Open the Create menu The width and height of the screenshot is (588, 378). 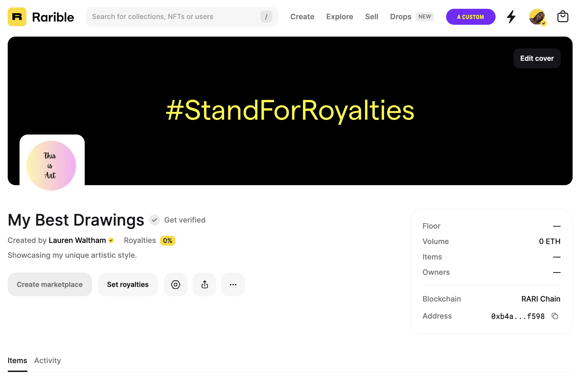(302, 17)
